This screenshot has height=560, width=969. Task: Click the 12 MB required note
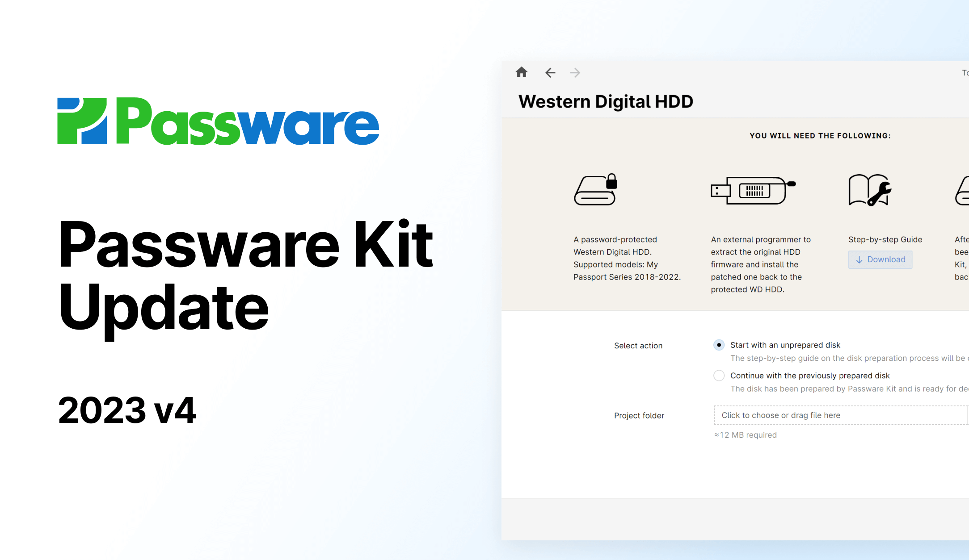point(745,435)
